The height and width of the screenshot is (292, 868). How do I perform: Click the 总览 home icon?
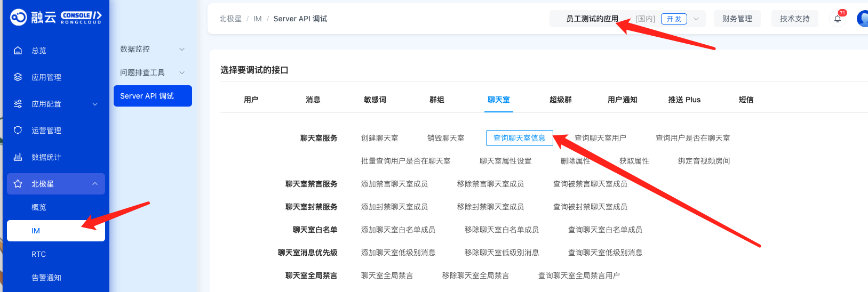point(18,51)
